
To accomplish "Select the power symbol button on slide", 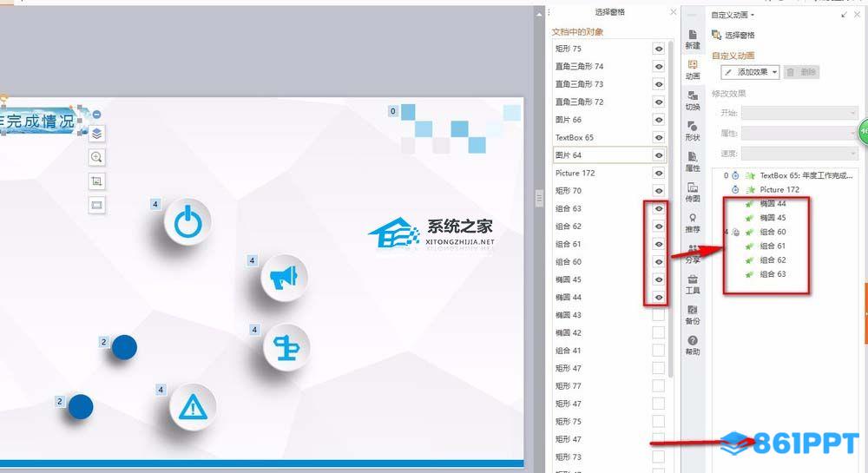I will (187, 222).
